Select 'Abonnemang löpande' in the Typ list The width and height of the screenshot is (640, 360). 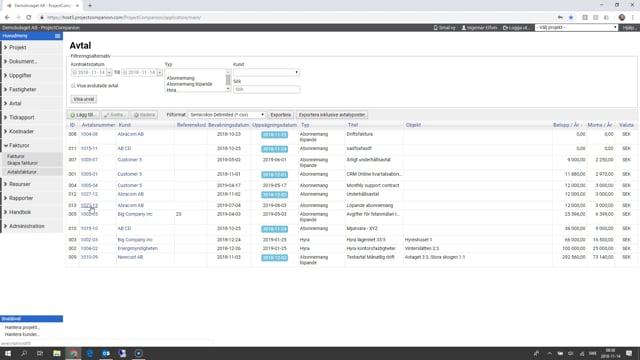189,84
